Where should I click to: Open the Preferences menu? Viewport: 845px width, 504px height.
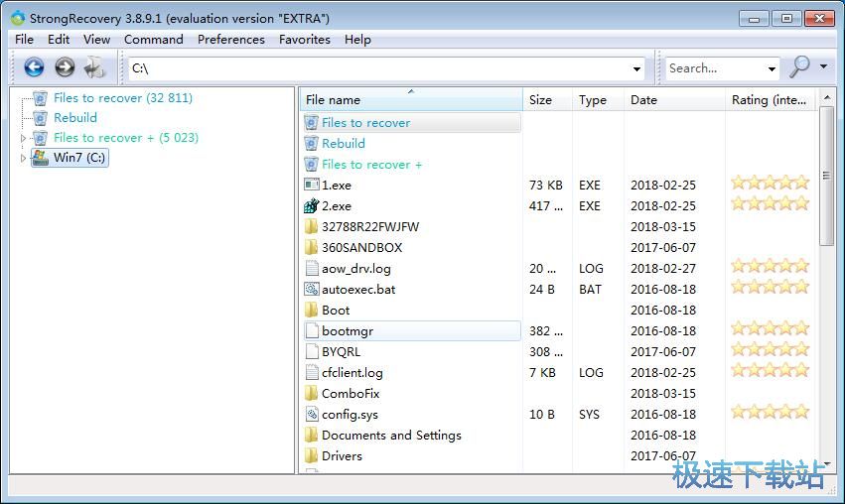coord(230,40)
